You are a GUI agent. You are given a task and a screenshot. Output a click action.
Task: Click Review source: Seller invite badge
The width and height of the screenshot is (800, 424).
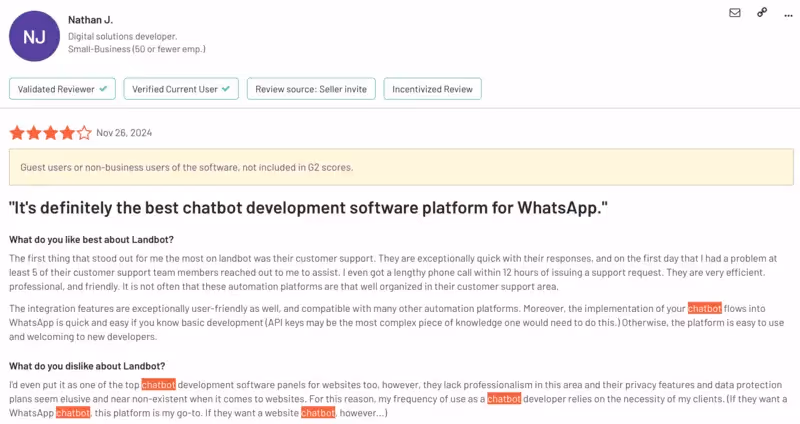click(x=311, y=89)
